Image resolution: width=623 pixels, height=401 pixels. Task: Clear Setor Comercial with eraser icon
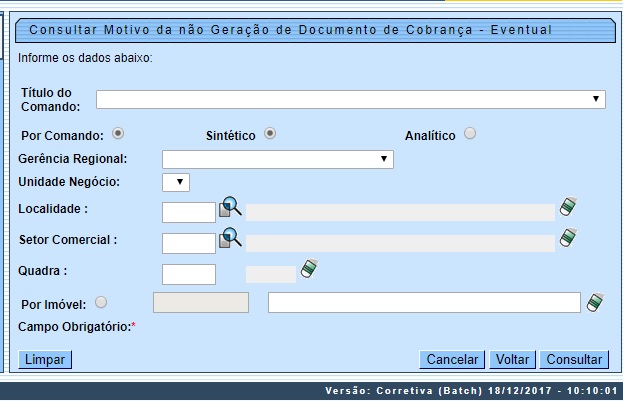[x=568, y=238]
